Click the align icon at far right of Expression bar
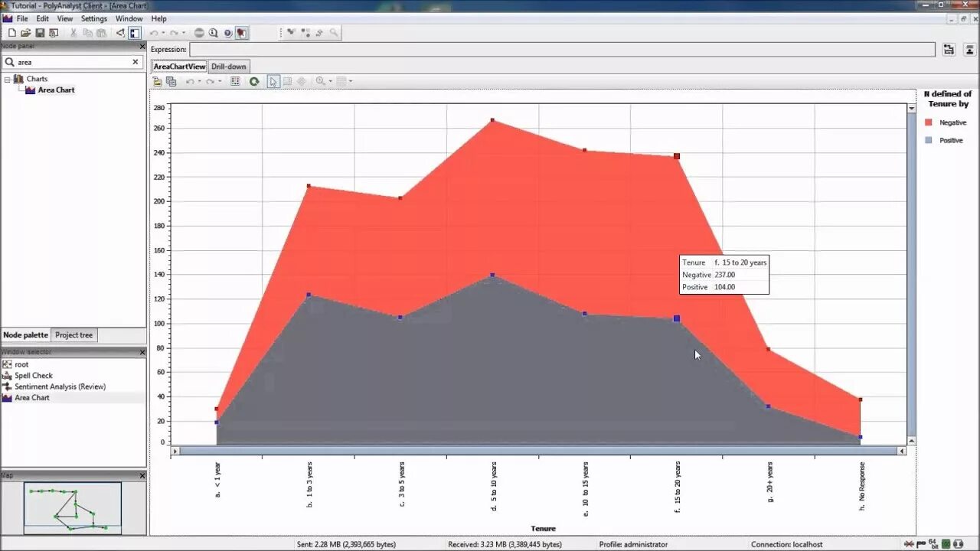The image size is (980, 551). [x=969, y=49]
